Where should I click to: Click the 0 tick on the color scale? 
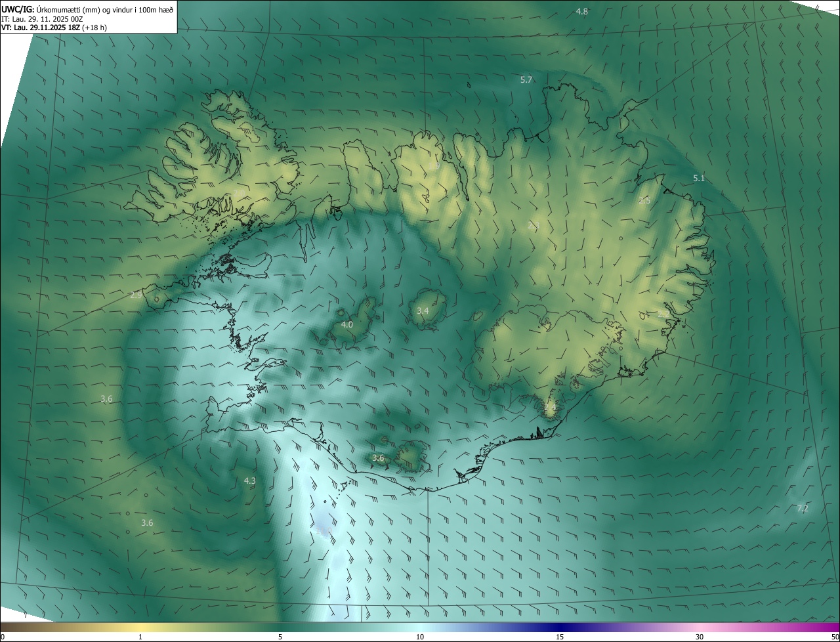coord(3,637)
